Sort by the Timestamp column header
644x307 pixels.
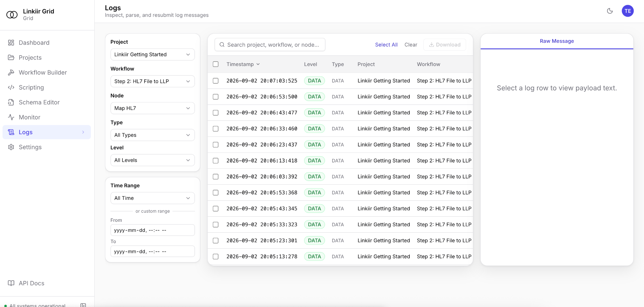coord(243,64)
